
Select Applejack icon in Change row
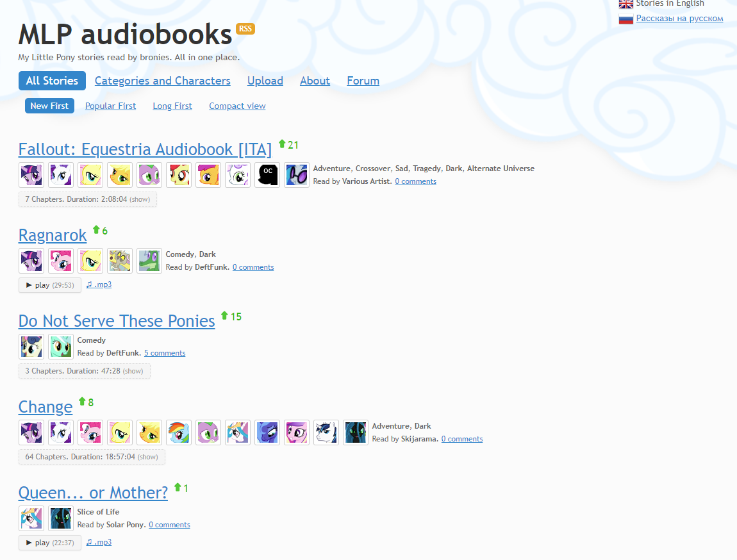tap(149, 432)
